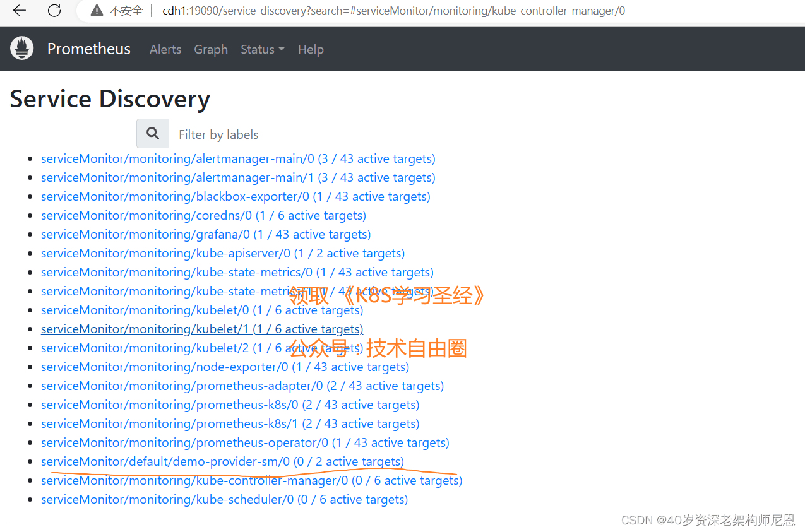Screen dimensions: 805x532
Task: Click the search magnifier icon beside the filter
Action: 153,133
